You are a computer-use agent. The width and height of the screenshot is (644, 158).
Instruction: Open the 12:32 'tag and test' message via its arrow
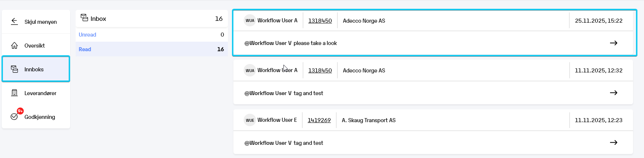(x=614, y=93)
